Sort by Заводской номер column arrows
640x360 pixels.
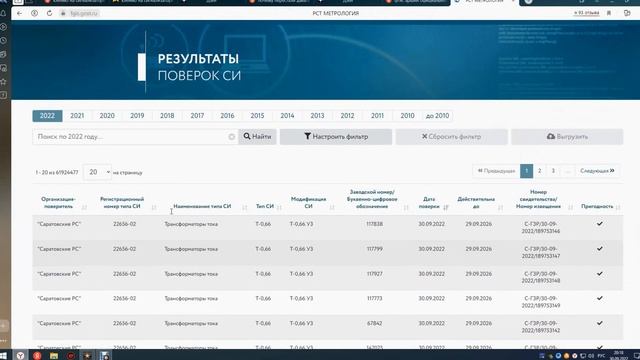[x=406, y=207]
